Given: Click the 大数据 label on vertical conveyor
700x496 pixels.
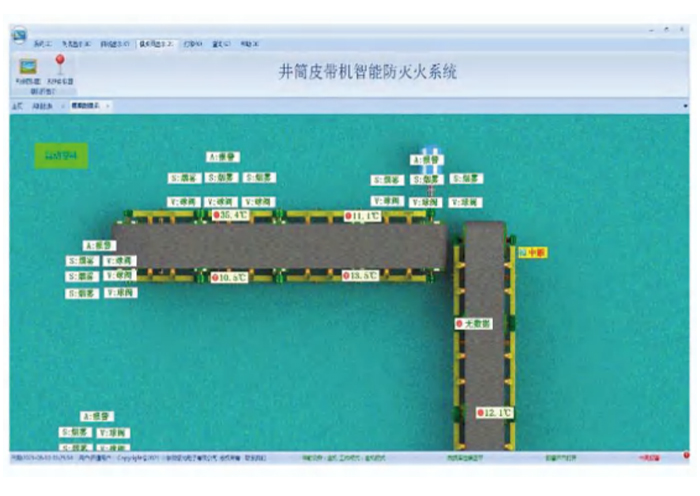Looking at the screenshot, I should (x=477, y=324).
